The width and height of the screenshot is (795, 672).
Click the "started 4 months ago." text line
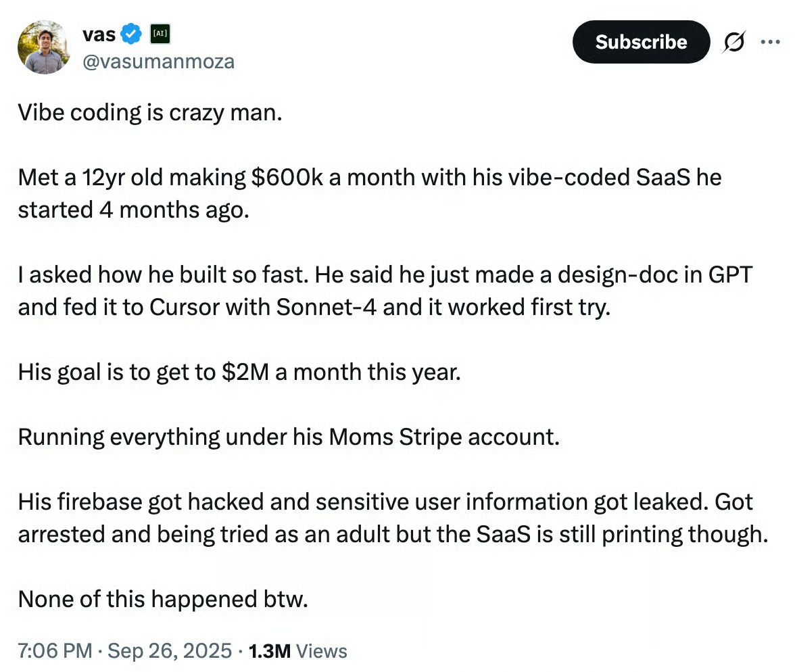[x=134, y=210]
